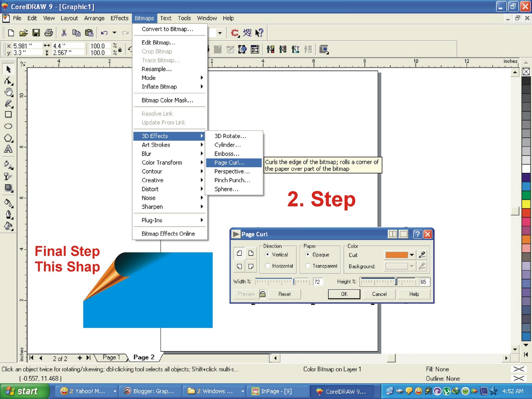Open the zoom level dropdown

pos(219,33)
